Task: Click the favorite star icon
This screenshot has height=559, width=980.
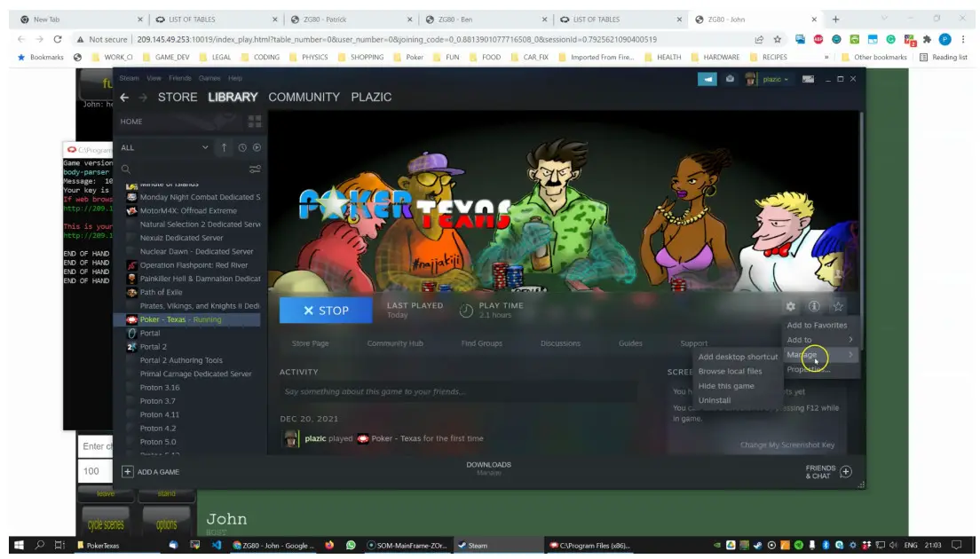Action: tap(838, 307)
